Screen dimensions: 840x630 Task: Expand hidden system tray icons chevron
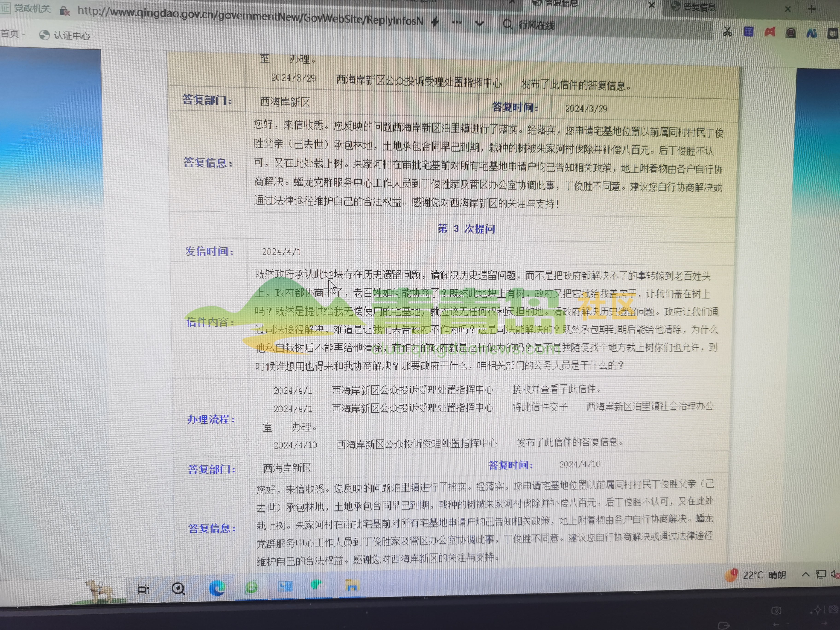pos(805,574)
